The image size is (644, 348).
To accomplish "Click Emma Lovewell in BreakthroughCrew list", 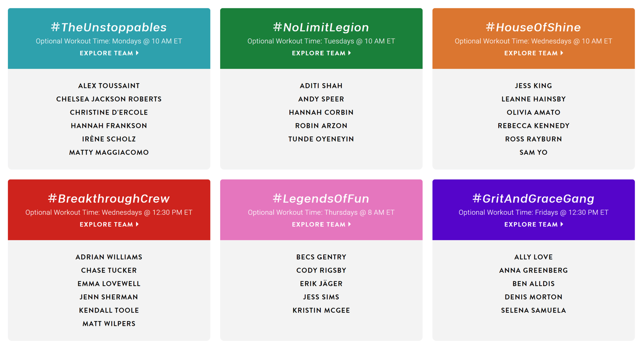I will pyautogui.click(x=109, y=283).
